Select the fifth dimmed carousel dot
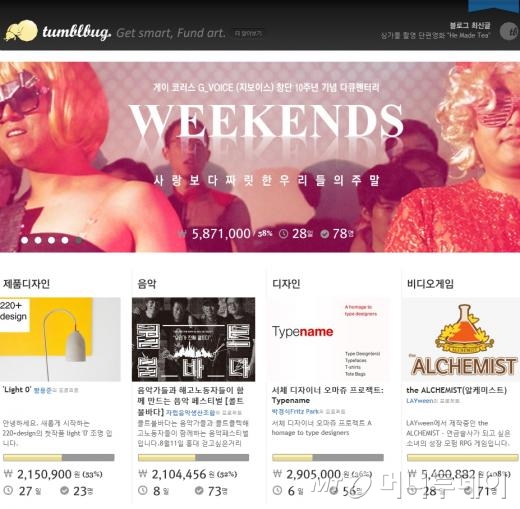The width and height of the screenshot is (520, 509). click(x=78, y=240)
